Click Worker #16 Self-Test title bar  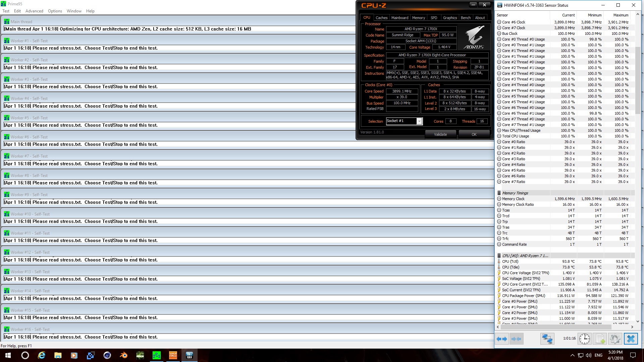[248, 329]
